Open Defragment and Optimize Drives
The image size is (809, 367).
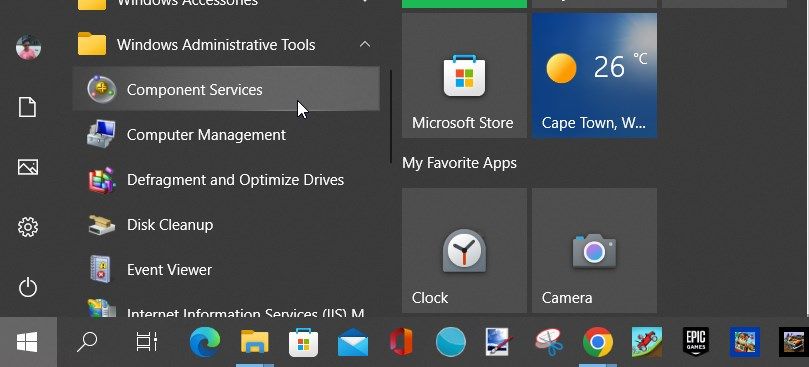tap(226, 180)
